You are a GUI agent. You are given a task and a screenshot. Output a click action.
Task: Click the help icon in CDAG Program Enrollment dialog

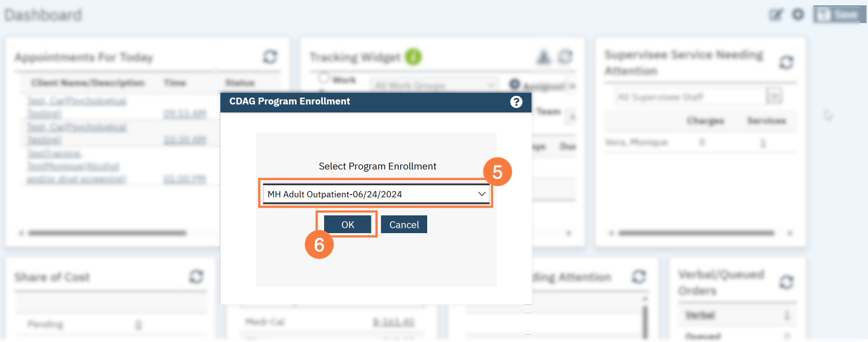pos(516,102)
